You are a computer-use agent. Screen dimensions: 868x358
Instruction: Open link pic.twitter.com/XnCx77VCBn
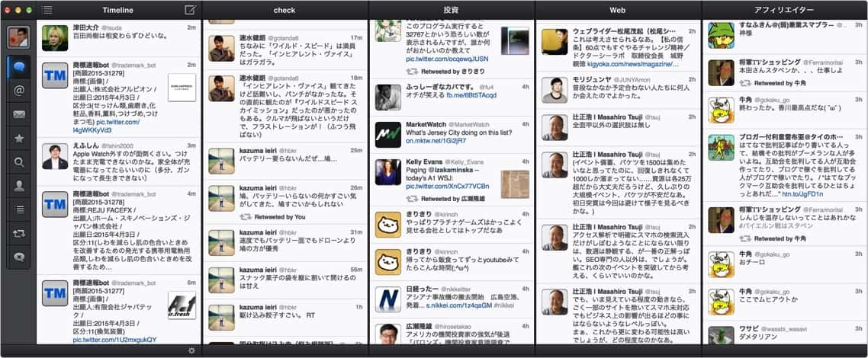point(447,186)
